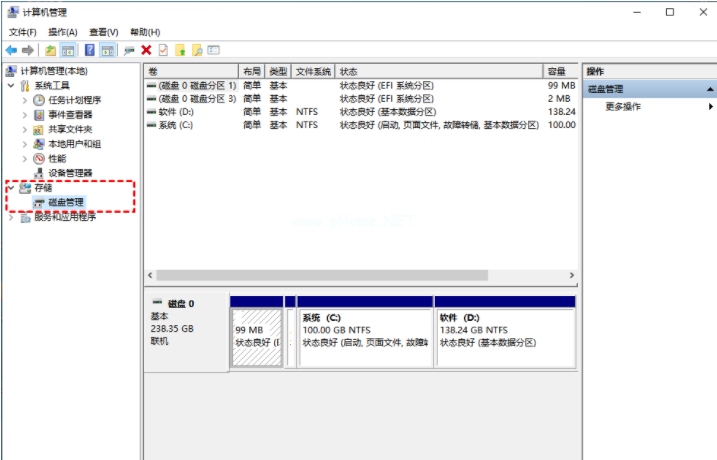Select Event Viewer (事件查看器) node
Viewport: 717px width, 460px height.
click(70, 115)
